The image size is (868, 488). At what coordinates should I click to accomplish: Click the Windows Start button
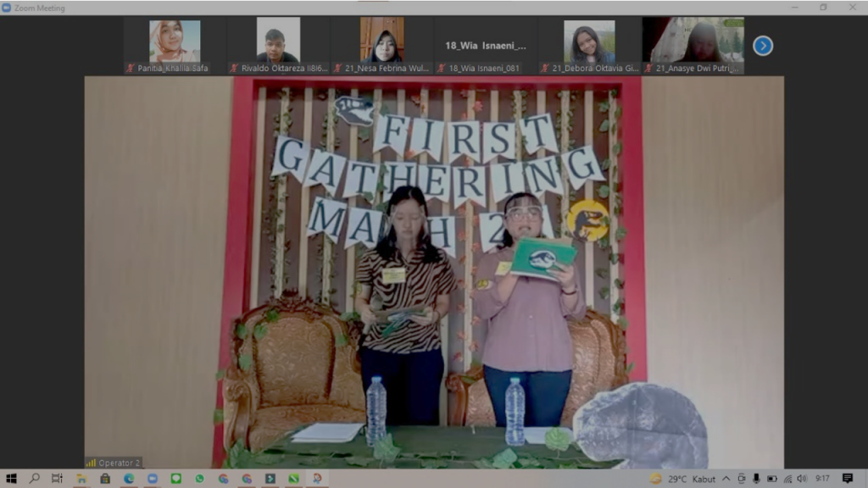click(x=11, y=479)
